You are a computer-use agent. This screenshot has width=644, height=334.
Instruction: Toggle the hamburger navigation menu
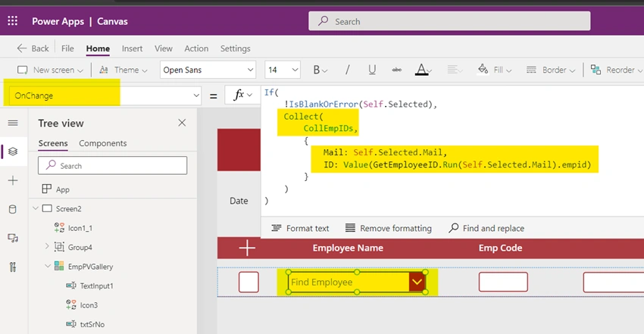pos(13,123)
